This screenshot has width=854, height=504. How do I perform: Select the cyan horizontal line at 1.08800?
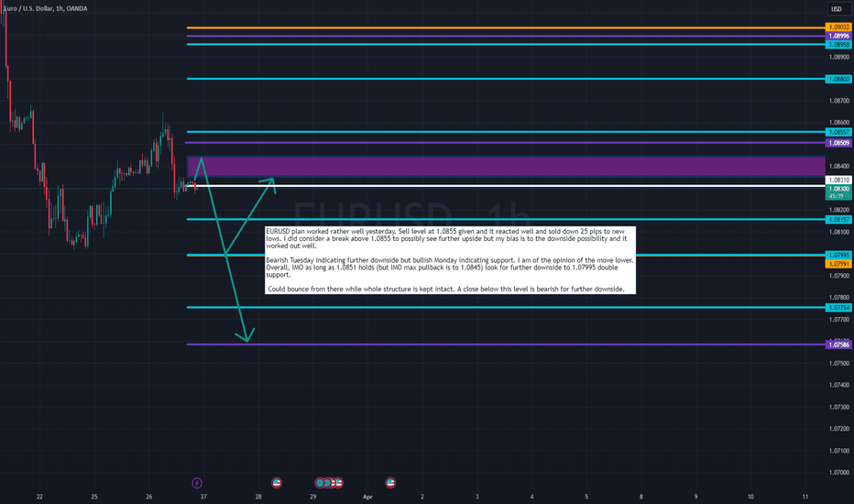click(506, 79)
